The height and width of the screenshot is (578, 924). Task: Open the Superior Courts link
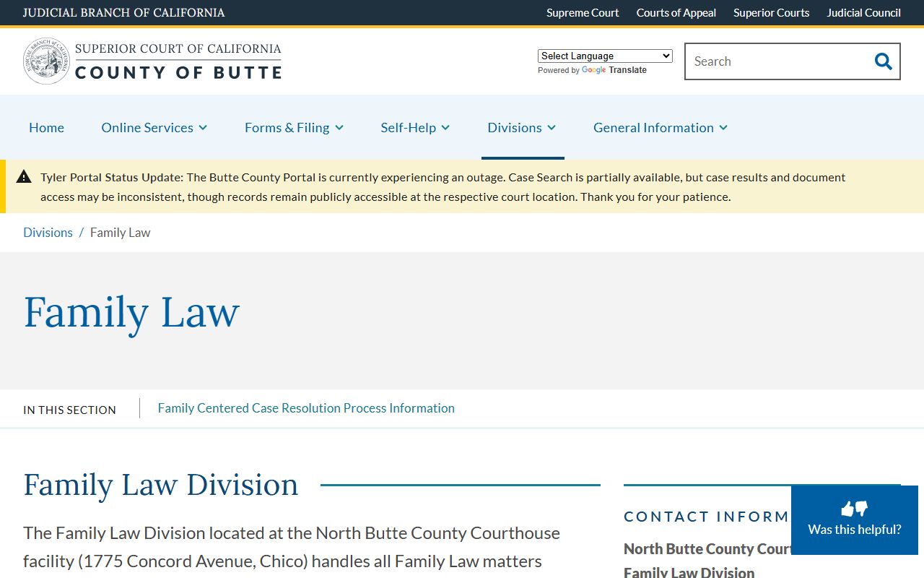[771, 13]
